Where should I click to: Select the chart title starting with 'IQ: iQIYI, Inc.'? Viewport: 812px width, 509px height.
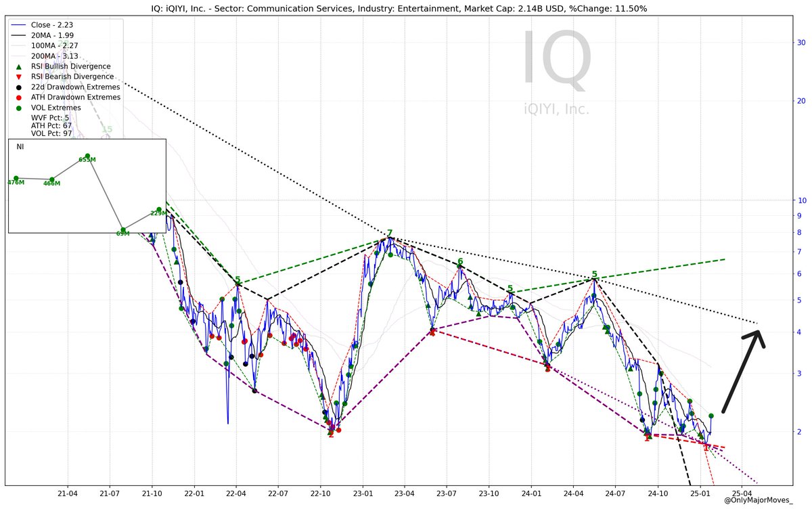coord(398,8)
